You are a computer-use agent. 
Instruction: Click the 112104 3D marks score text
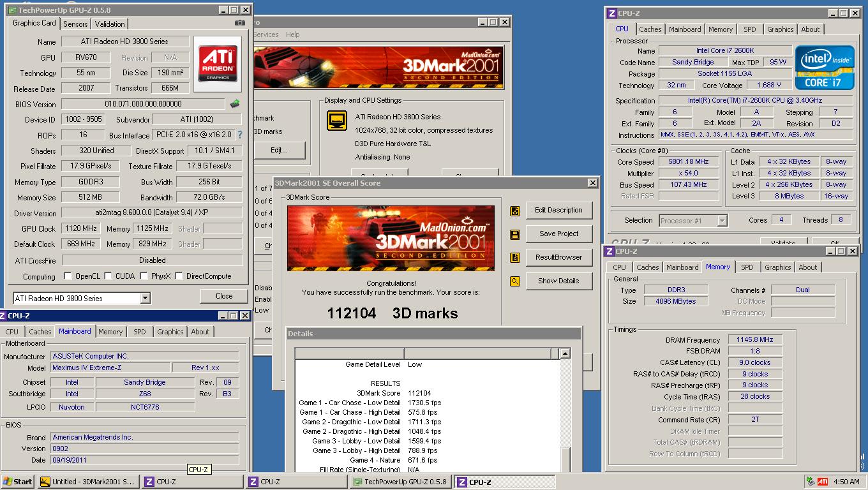393,313
